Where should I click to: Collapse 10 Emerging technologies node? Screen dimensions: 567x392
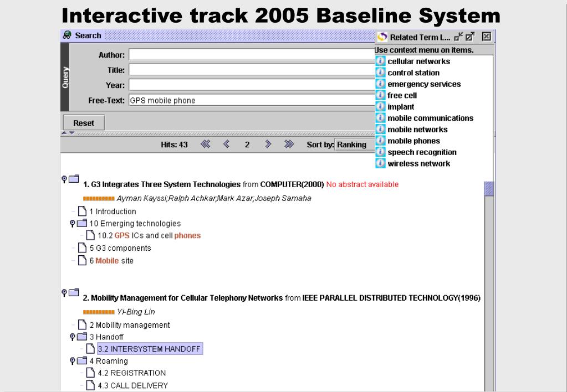(x=72, y=224)
